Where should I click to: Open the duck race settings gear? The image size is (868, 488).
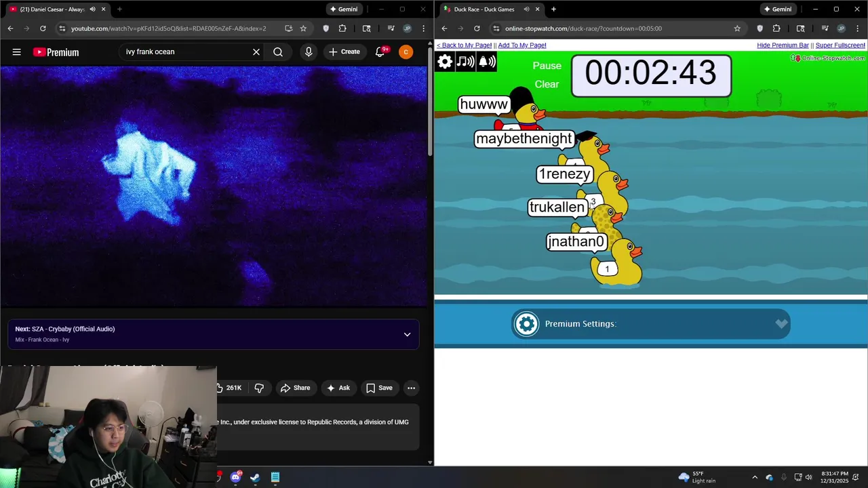pyautogui.click(x=445, y=62)
